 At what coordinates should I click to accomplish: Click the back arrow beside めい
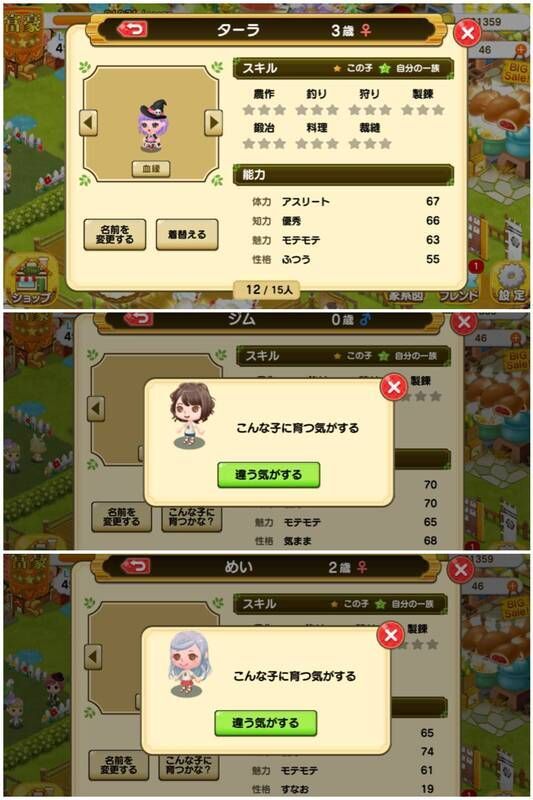click(x=135, y=566)
